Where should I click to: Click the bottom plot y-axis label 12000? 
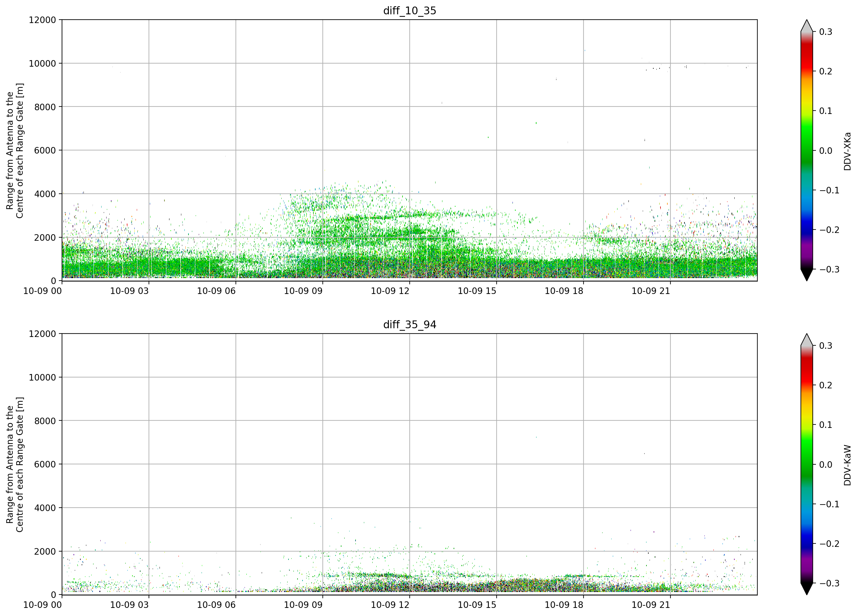pos(42,334)
